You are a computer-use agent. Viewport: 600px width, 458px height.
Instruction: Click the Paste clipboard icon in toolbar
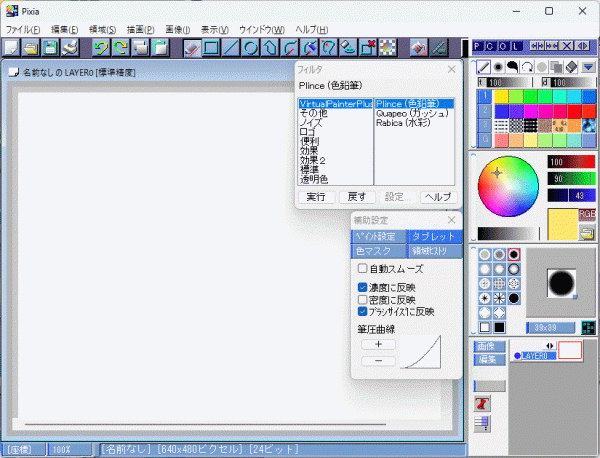click(160, 48)
